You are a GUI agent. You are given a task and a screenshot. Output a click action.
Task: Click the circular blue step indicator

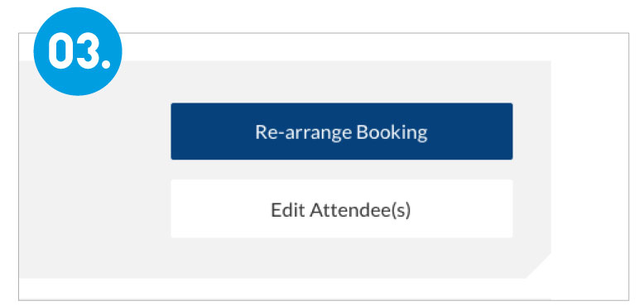pyautogui.click(x=78, y=51)
